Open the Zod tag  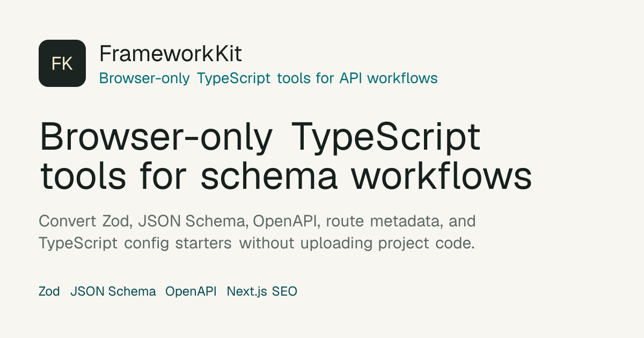coord(49,291)
